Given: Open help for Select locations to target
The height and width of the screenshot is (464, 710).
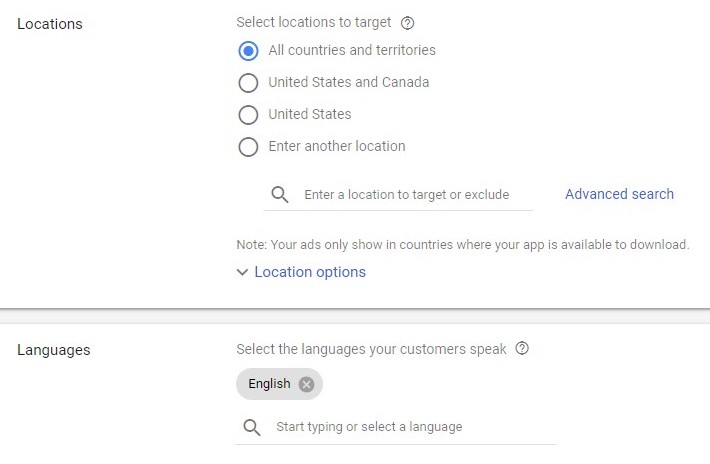Looking at the screenshot, I should pyautogui.click(x=407, y=22).
